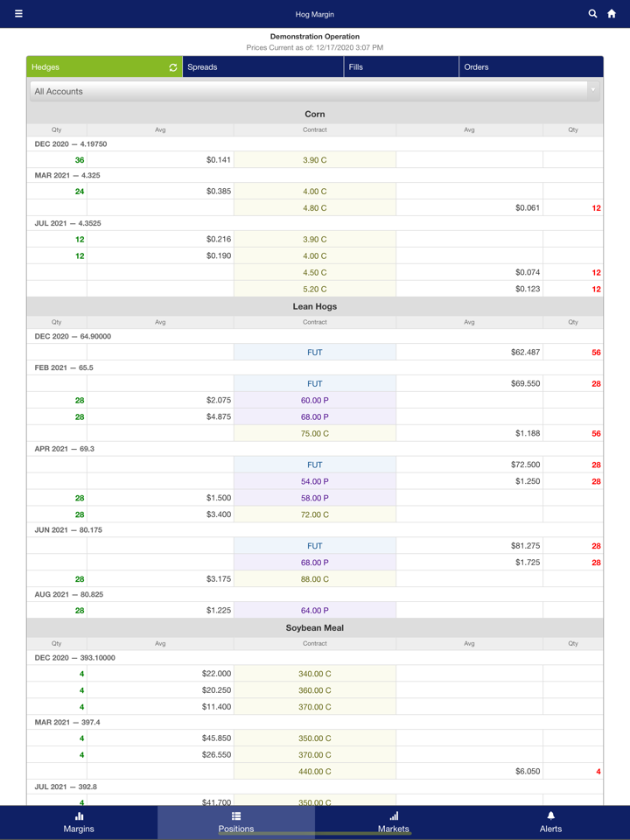Switch to the Fills tab
This screenshot has width=630, height=840.
coord(401,67)
